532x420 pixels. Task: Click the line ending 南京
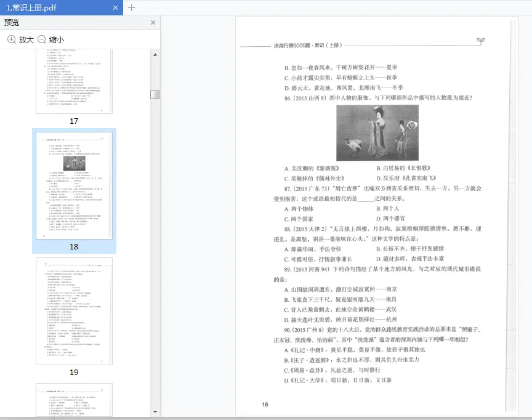pos(341,289)
